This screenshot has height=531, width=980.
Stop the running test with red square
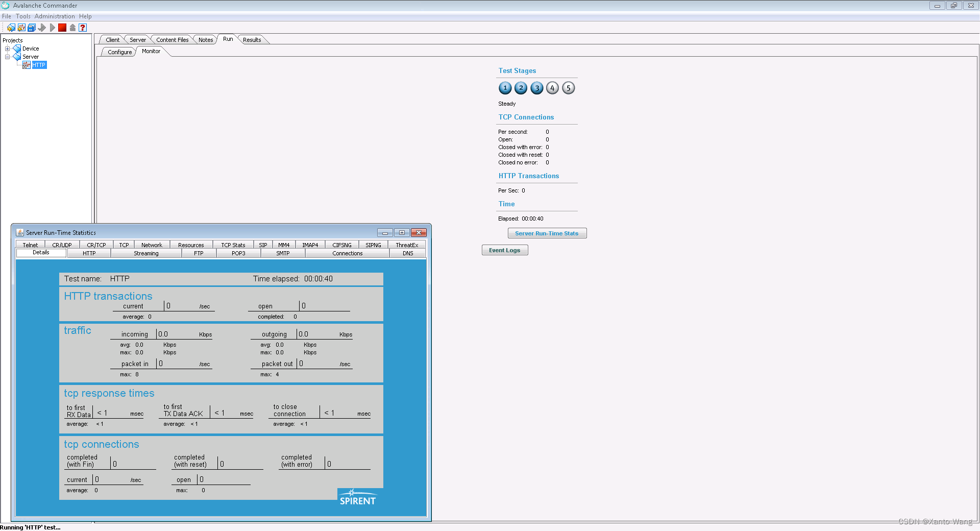[x=62, y=28]
